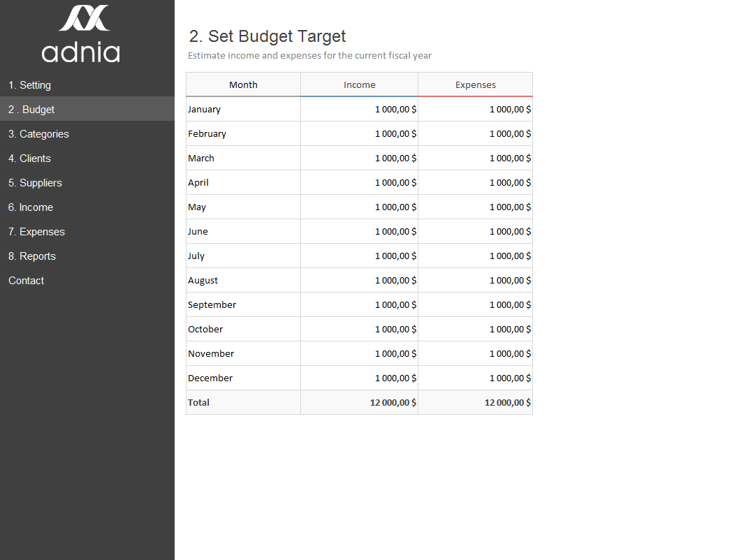Edit the February income value
753x560 pixels.
[x=359, y=134]
